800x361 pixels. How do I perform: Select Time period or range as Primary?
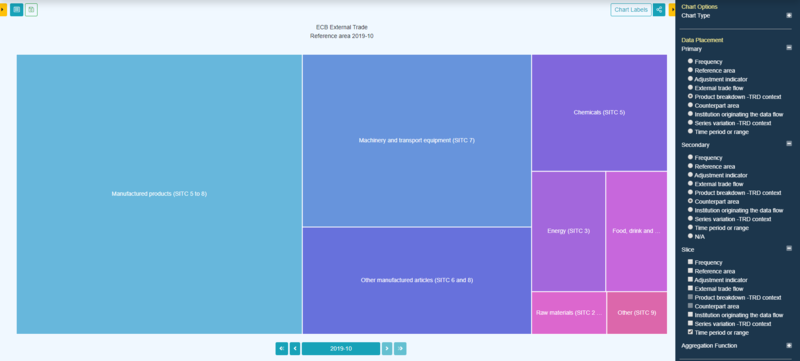pyautogui.click(x=690, y=131)
